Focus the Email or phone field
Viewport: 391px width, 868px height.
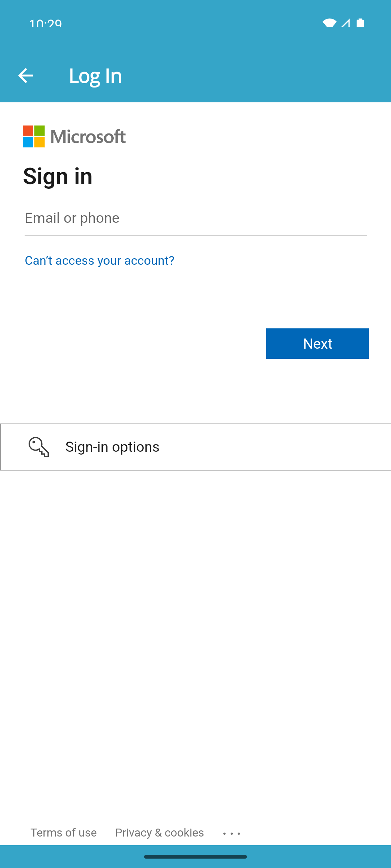[195, 218]
